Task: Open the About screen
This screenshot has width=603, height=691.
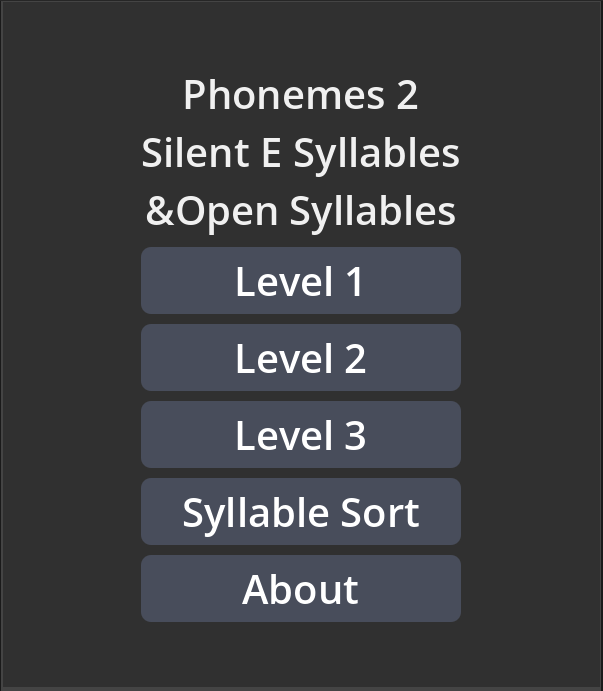Action: coord(301,589)
